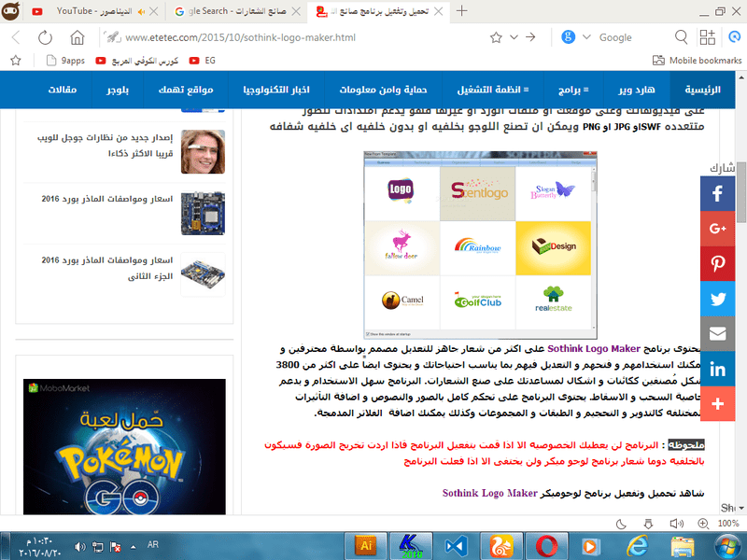Image resolution: width=747 pixels, height=560 pixels.
Task: Open the Google glasses article link
Action: [106, 146]
